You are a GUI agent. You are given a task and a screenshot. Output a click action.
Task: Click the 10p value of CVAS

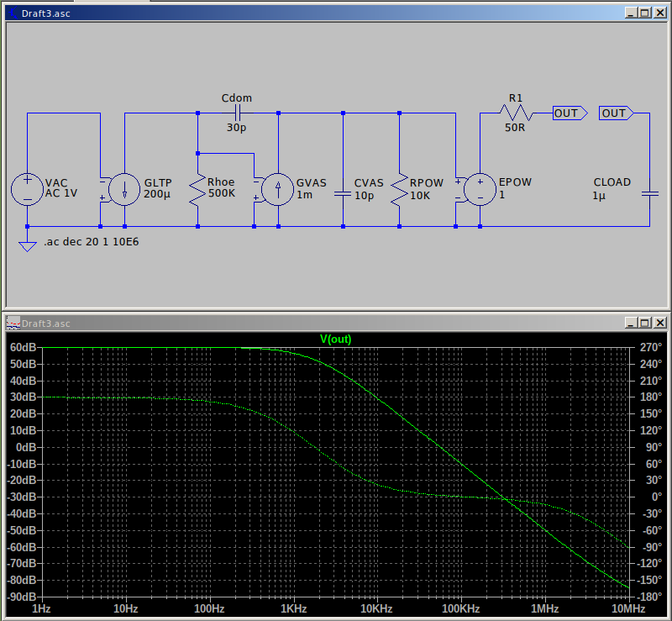coord(364,196)
